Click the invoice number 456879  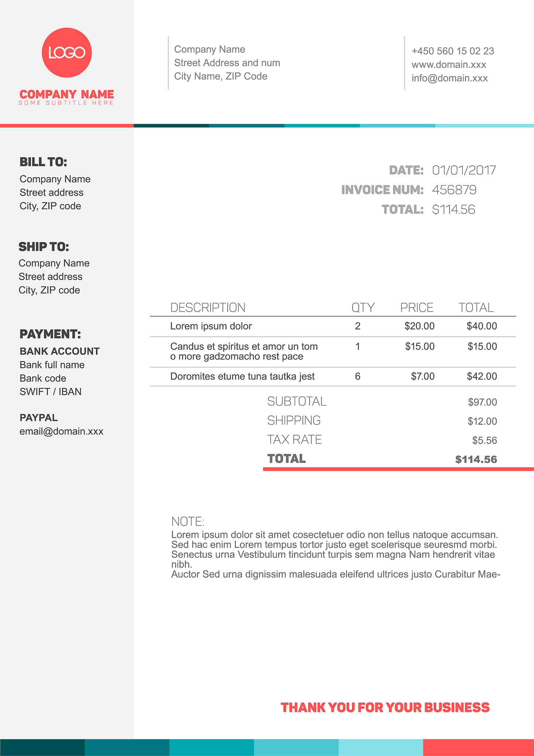click(x=454, y=190)
